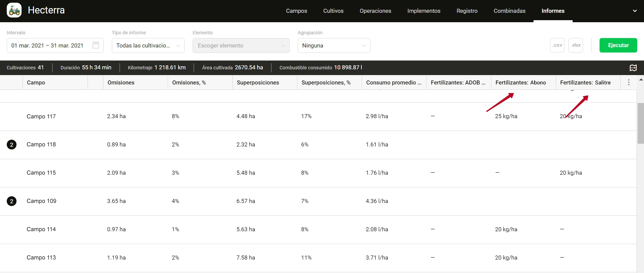Click the Consumo promedio column header
Screen dimensions: 644x273
tap(394, 82)
